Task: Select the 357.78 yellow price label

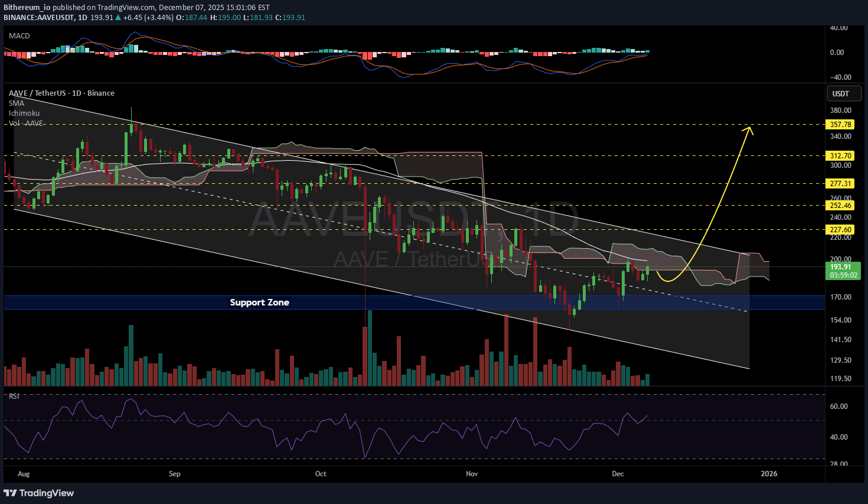Action: coord(840,125)
